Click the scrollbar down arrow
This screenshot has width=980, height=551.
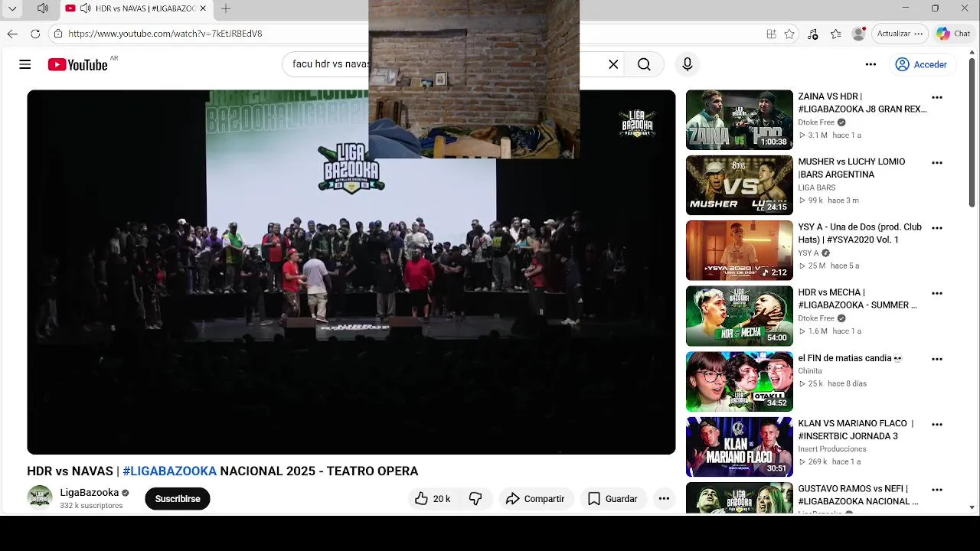point(972,507)
